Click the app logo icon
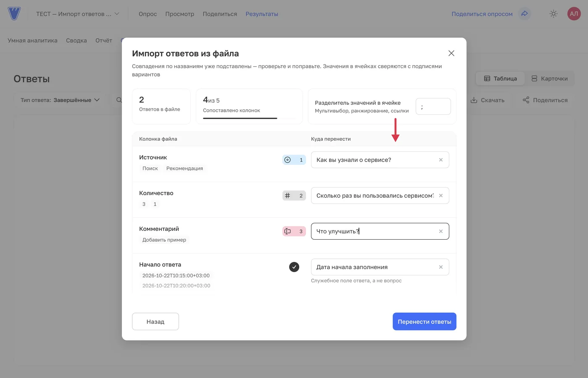Viewport: 588px width, 378px height. [x=14, y=13]
